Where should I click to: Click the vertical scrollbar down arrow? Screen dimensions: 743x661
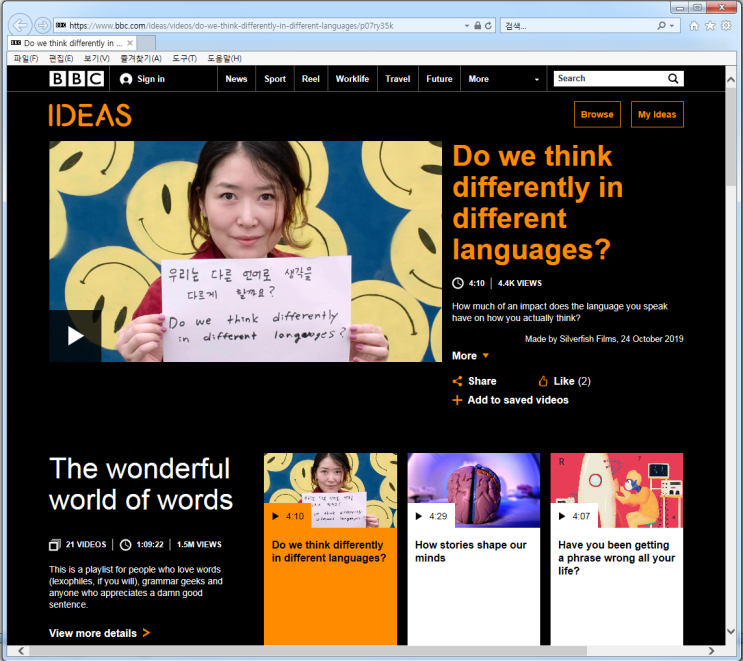[x=731, y=632]
